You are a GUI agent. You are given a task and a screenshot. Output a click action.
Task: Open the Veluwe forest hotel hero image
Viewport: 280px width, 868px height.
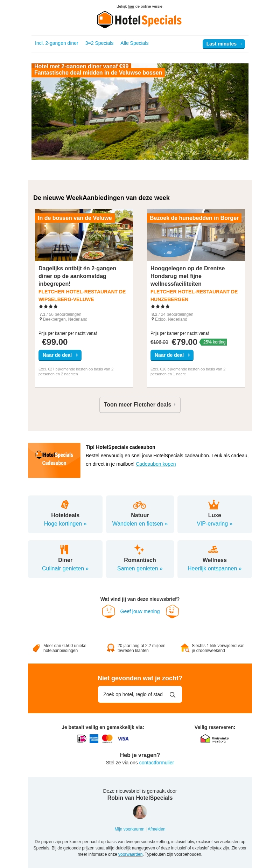pos(140,116)
